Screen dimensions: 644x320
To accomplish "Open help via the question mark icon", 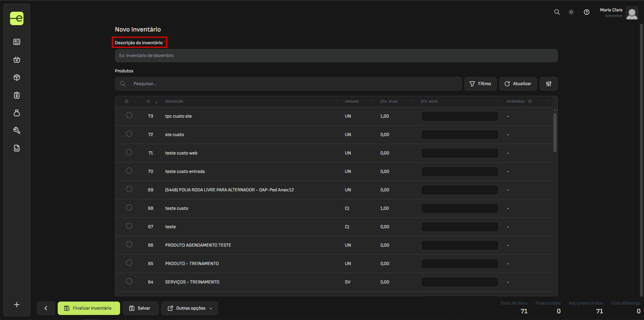I will (x=586, y=12).
